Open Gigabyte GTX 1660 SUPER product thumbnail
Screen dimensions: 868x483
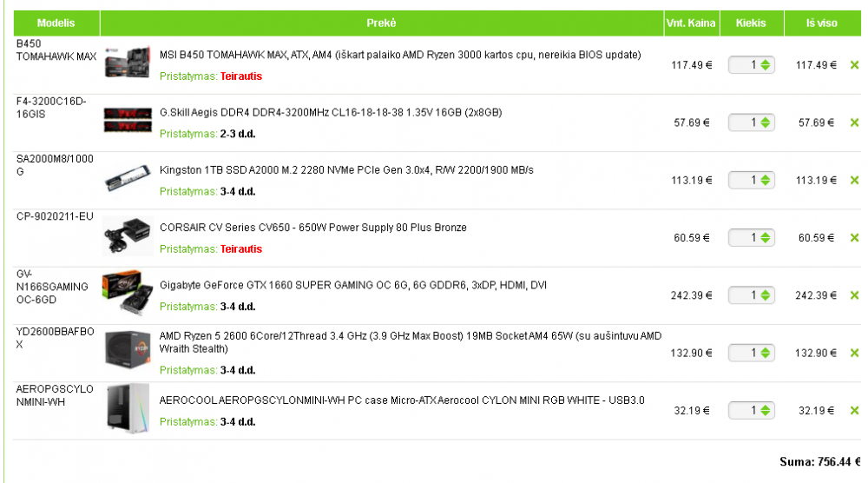tap(128, 293)
